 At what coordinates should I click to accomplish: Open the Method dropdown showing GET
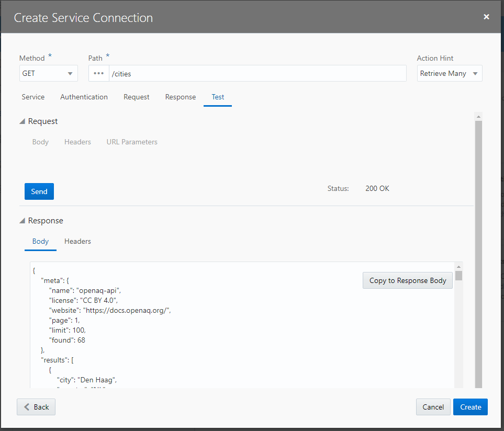point(48,73)
